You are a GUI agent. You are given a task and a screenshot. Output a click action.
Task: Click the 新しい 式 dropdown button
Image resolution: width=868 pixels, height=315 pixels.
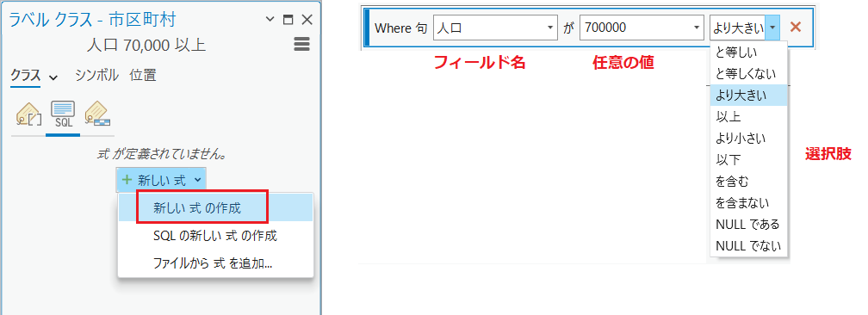click(161, 179)
